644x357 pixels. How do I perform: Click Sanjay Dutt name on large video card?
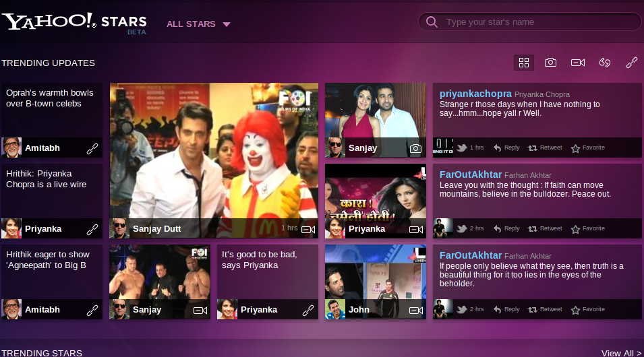coord(156,229)
